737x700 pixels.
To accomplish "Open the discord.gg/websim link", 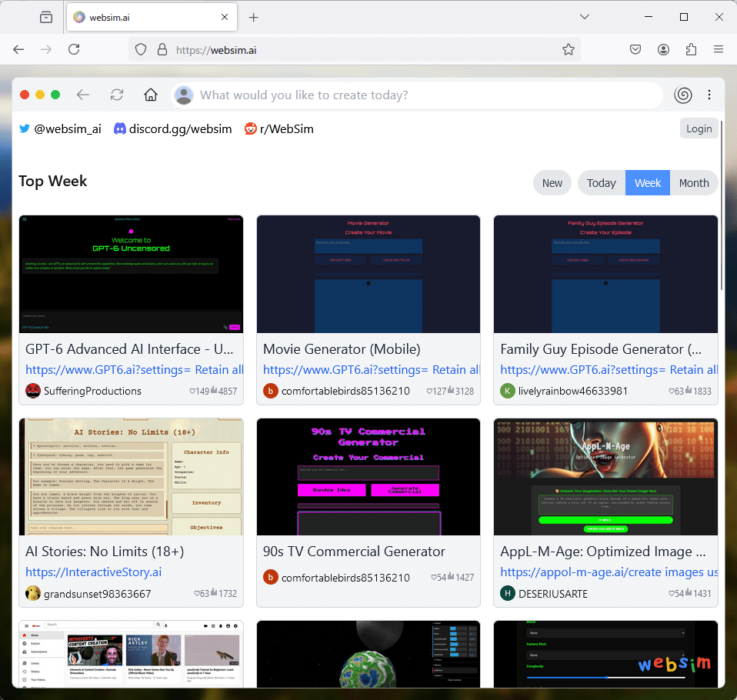I will click(x=173, y=128).
